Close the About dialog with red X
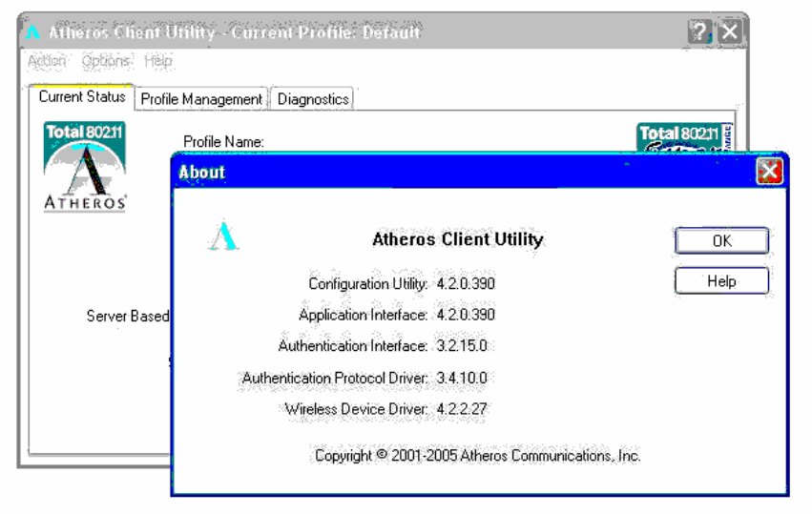812x514 pixels. click(x=769, y=172)
